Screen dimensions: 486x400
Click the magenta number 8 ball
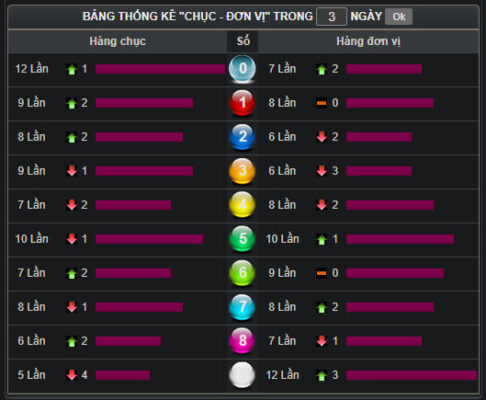(x=242, y=341)
